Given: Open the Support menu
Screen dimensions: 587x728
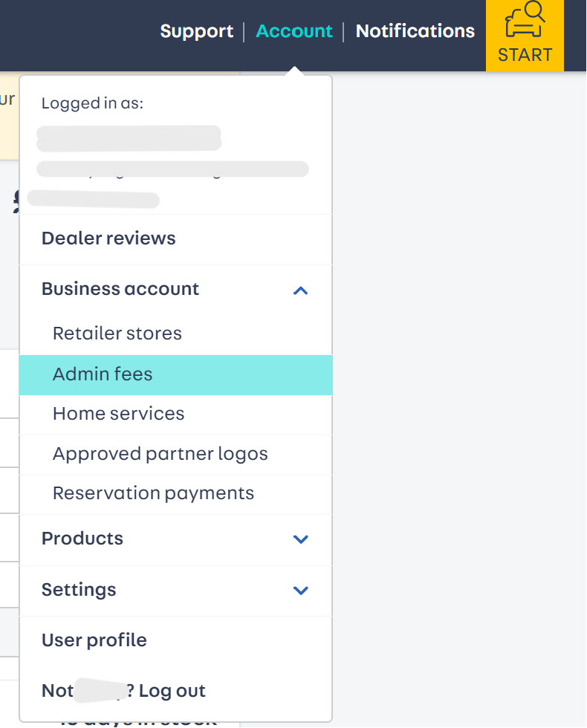Looking at the screenshot, I should point(196,31).
